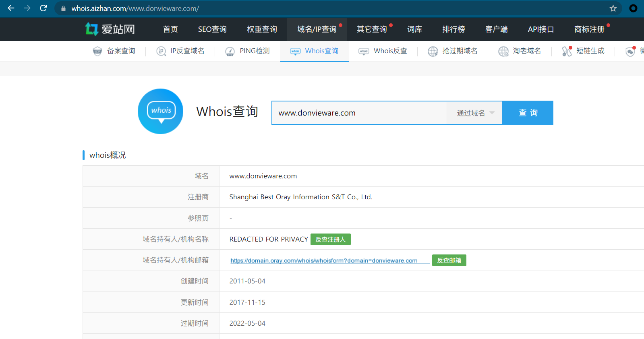Click the PING检测 gauge icon

[230, 51]
